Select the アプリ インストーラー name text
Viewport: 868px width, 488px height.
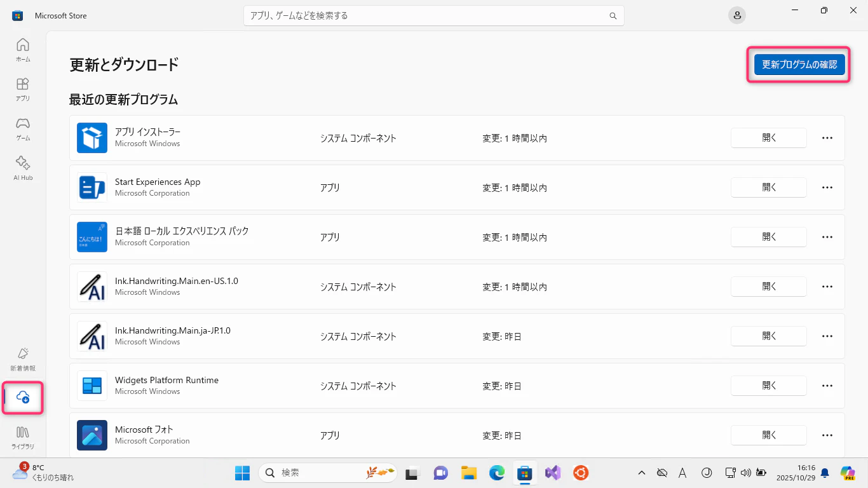147,132
